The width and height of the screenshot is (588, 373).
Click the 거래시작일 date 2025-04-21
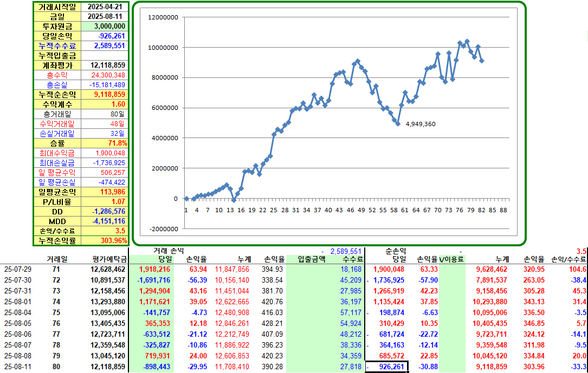point(105,6)
